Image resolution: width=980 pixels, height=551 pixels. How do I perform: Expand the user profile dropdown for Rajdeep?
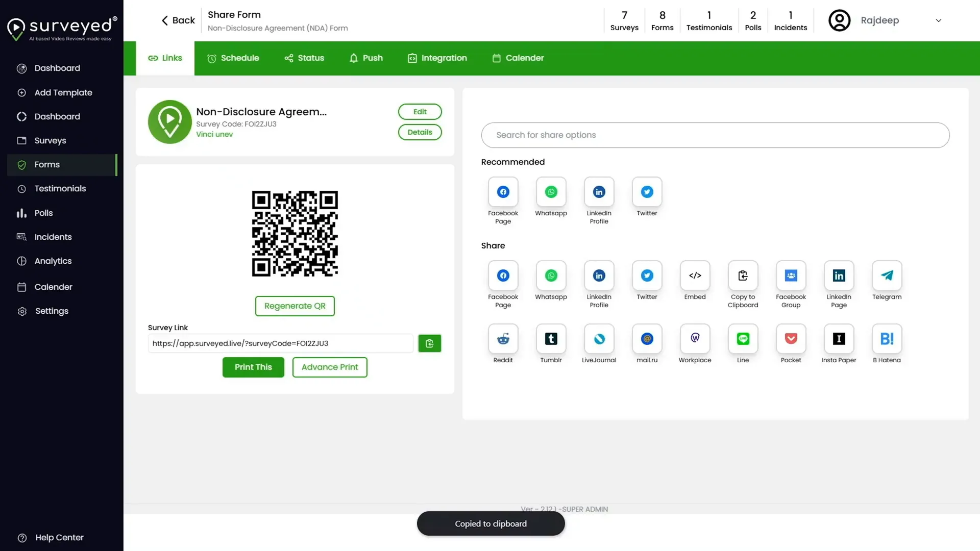click(x=938, y=20)
